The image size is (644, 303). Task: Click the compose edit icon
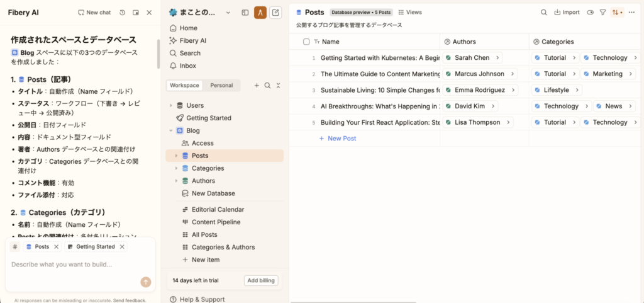coord(275,13)
